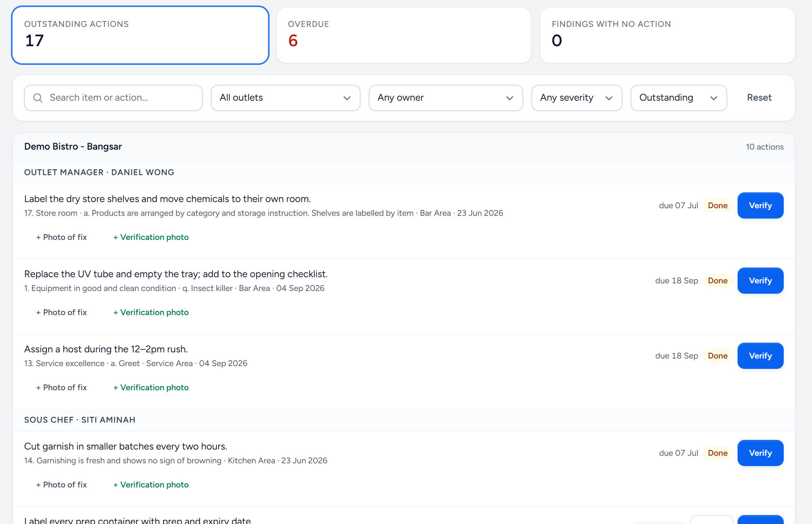Viewport: 812px width, 524px height.
Task: Click Done badge on cut garnish action
Action: 718,453
